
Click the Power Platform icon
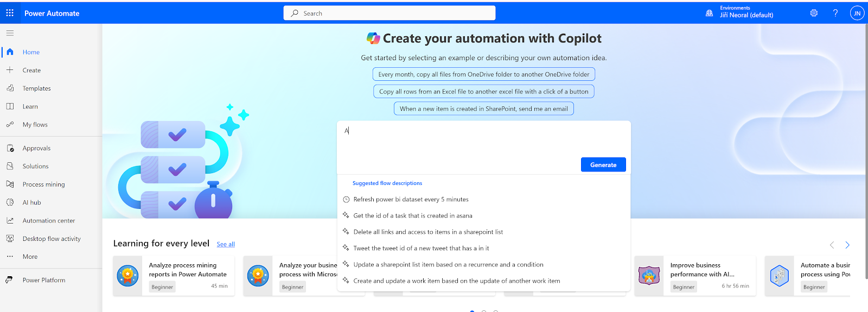(10, 280)
